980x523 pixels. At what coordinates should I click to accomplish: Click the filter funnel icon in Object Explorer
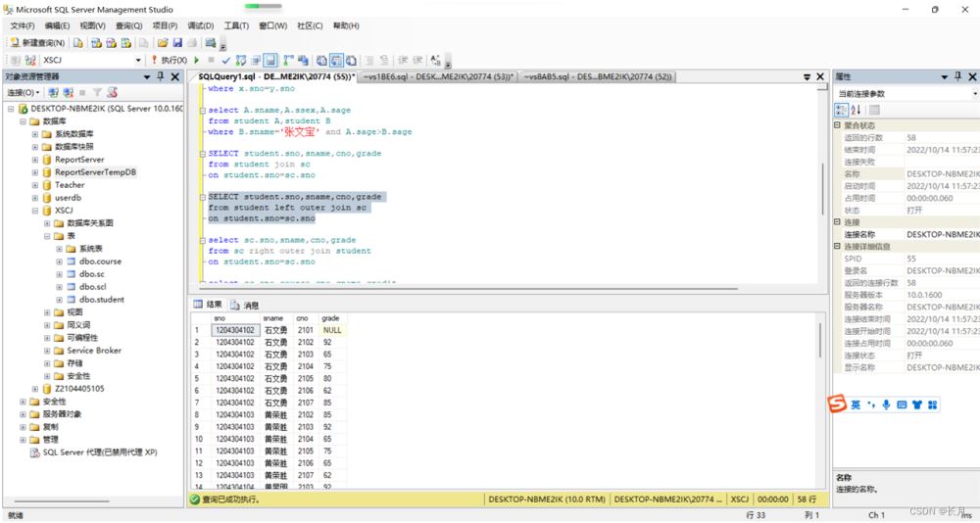coord(97,93)
